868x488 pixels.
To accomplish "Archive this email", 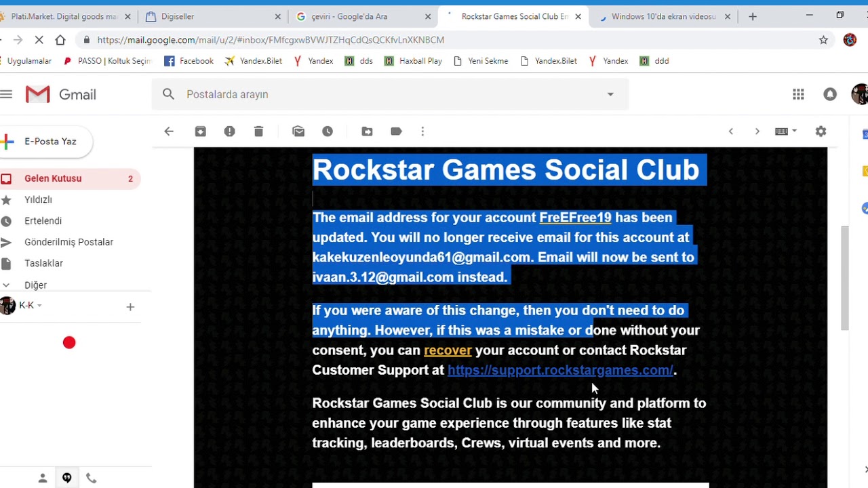I will [200, 131].
